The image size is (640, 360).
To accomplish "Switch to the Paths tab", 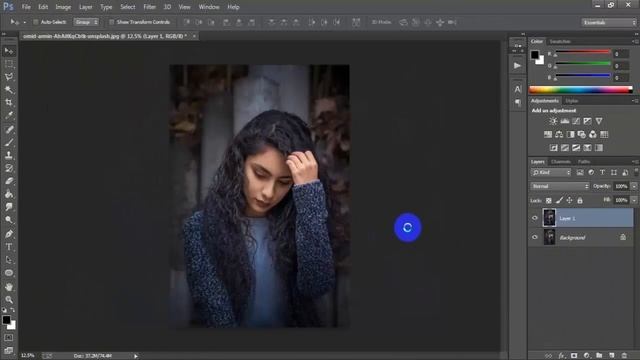I will 584,162.
